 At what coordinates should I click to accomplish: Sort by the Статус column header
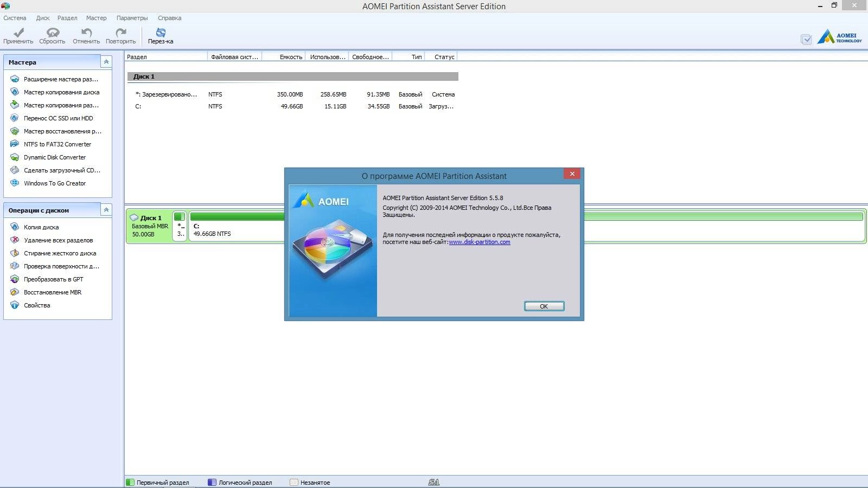[x=441, y=56]
